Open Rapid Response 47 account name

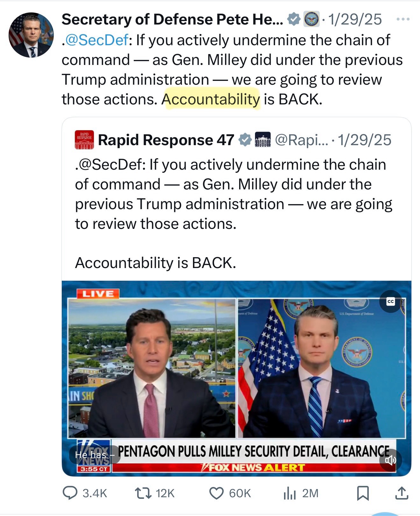click(166, 140)
